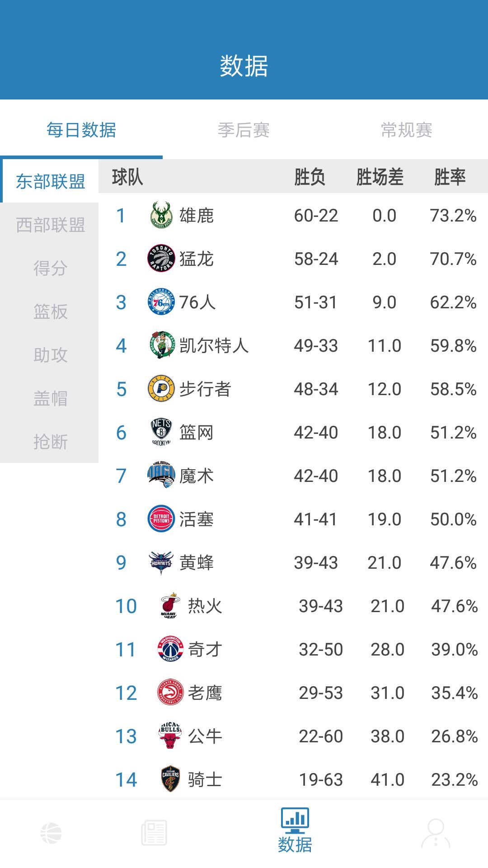Select the Detroit Pistons logo
488x868 pixels.
pyautogui.click(x=161, y=519)
